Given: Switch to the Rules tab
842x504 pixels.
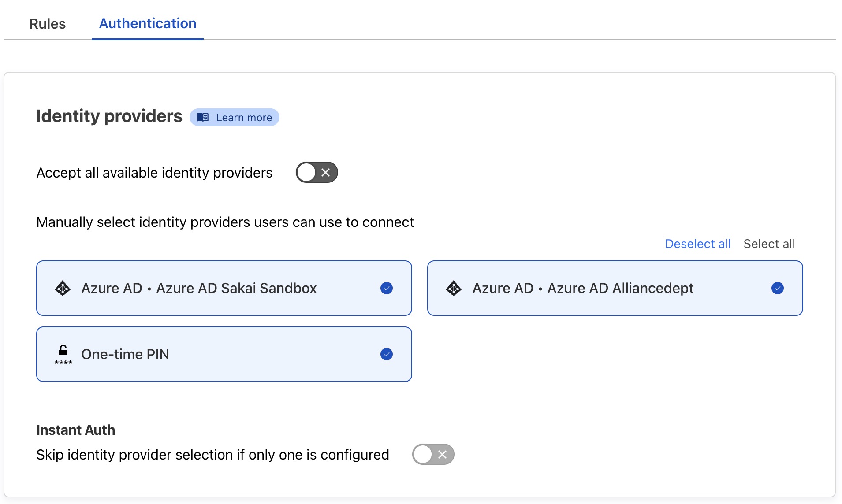Looking at the screenshot, I should coord(47,24).
